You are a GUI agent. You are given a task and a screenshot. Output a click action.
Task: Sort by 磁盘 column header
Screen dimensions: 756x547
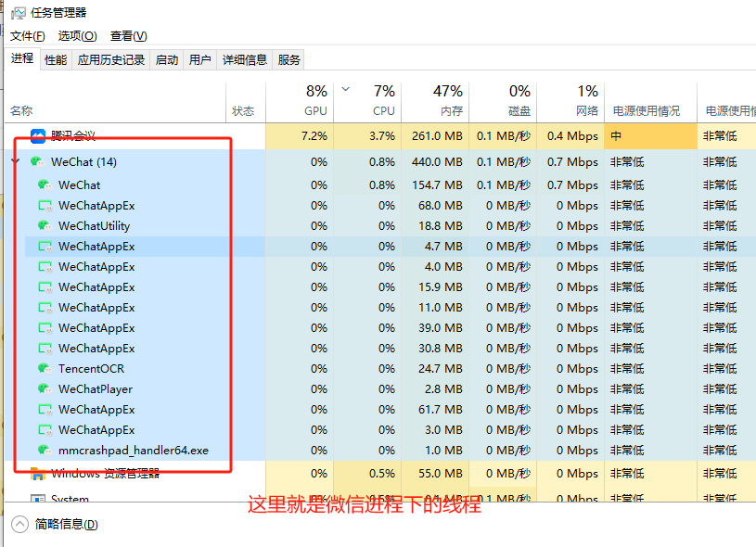point(503,102)
